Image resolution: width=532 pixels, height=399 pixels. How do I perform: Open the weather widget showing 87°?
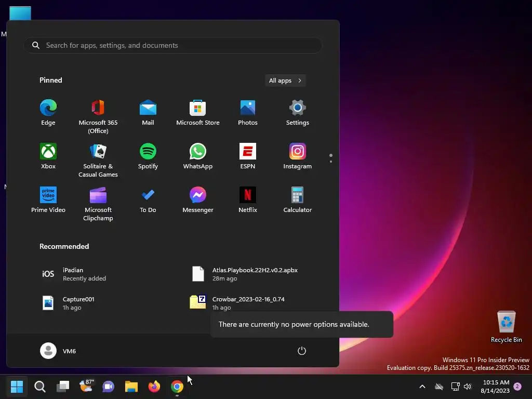coord(86,387)
